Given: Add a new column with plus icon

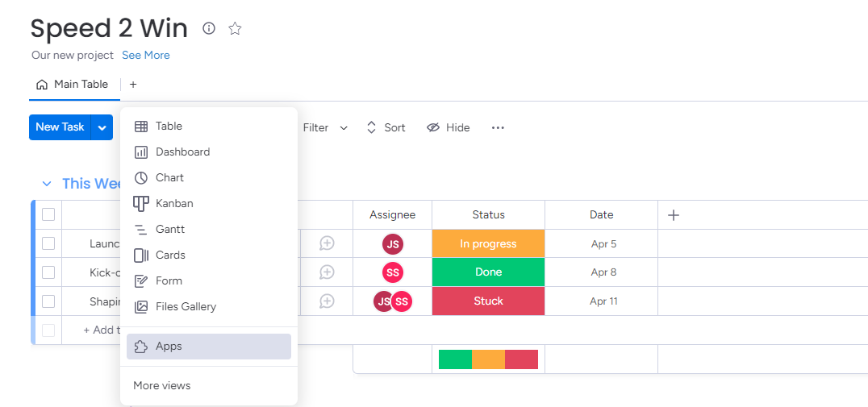Looking at the screenshot, I should tap(674, 215).
